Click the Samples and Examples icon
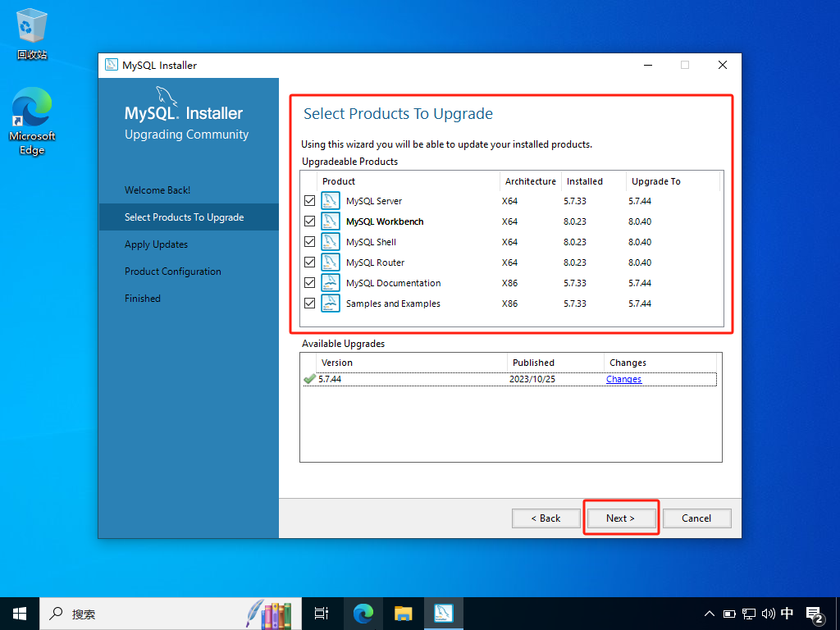Image resolution: width=840 pixels, height=630 pixels. [x=331, y=304]
